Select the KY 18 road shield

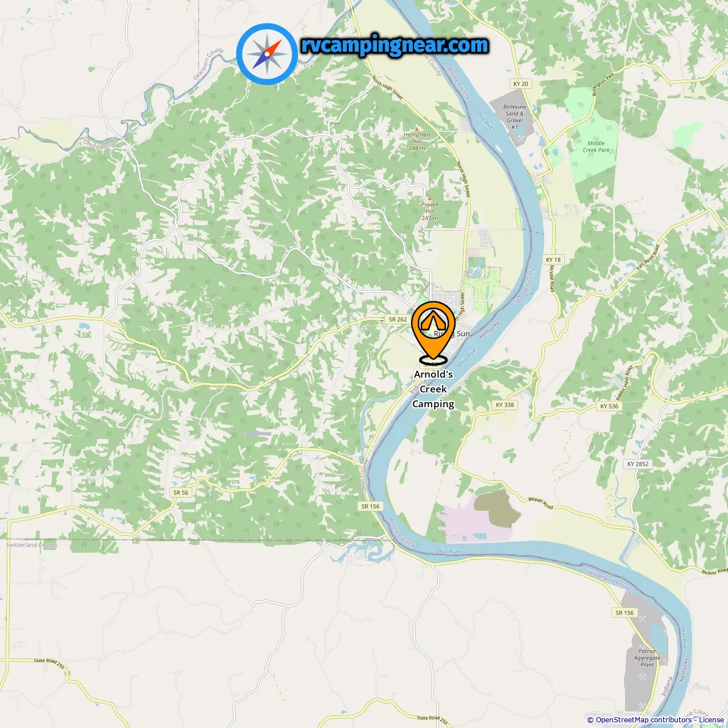point(553,259)
